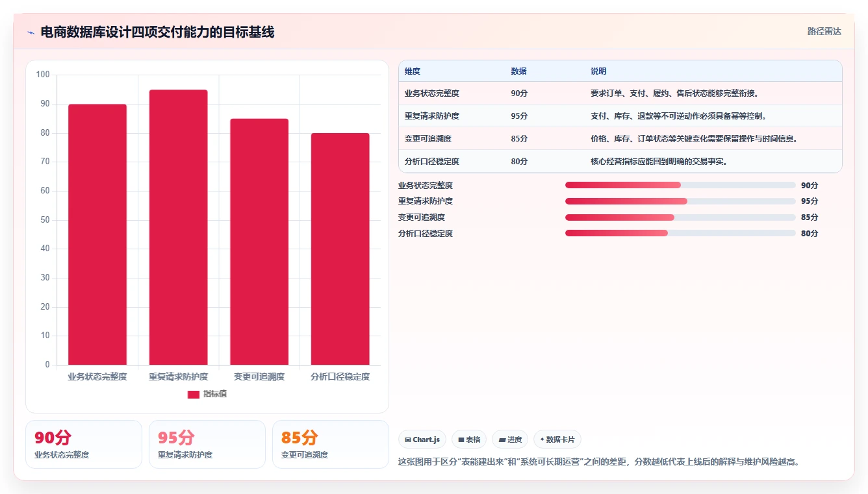This screenshot has width=868, height=494.
Task: Click the 80分 value in the table
Action: (x=519, y=162)
